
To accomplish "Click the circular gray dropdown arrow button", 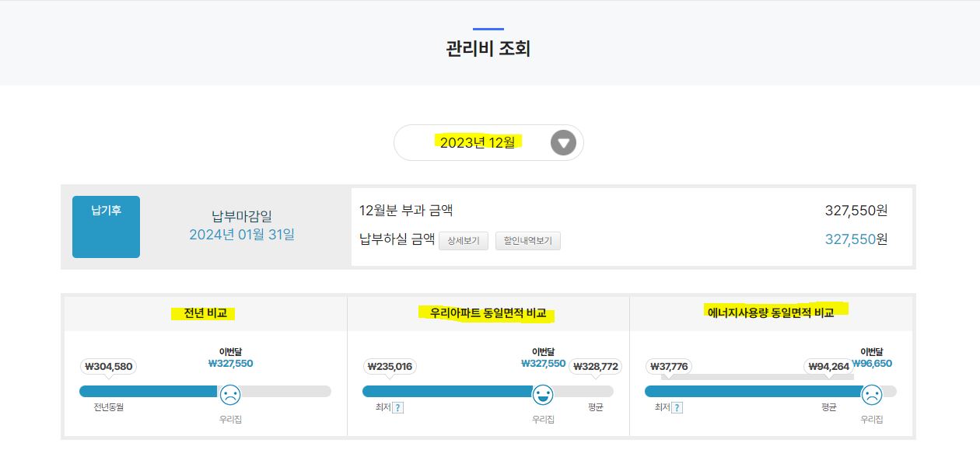I will pyautogui.click(x=562, y=142).
